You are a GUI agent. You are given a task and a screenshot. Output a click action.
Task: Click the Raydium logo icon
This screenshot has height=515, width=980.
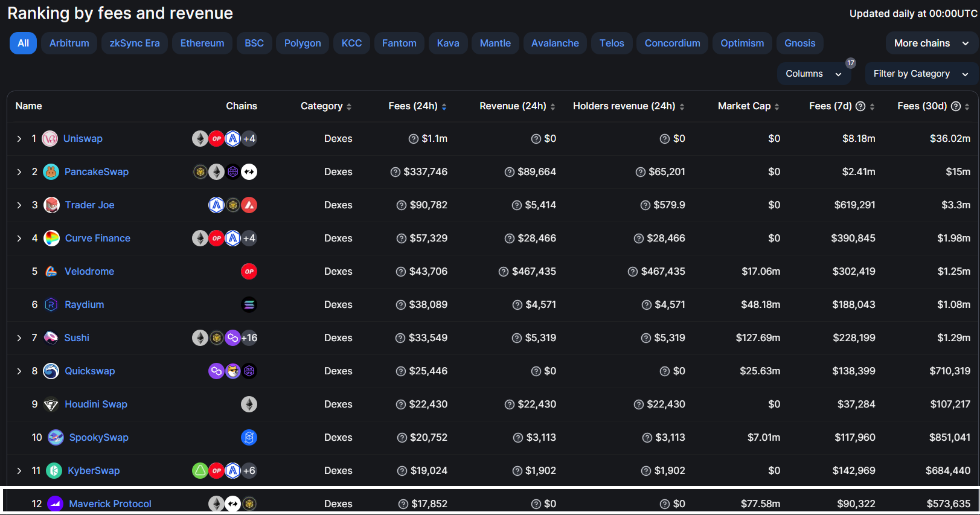click(51, 305)
